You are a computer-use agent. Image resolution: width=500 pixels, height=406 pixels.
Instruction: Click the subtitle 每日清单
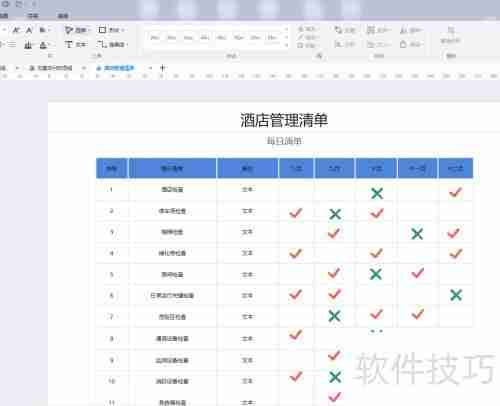click(x=284, y=141)
